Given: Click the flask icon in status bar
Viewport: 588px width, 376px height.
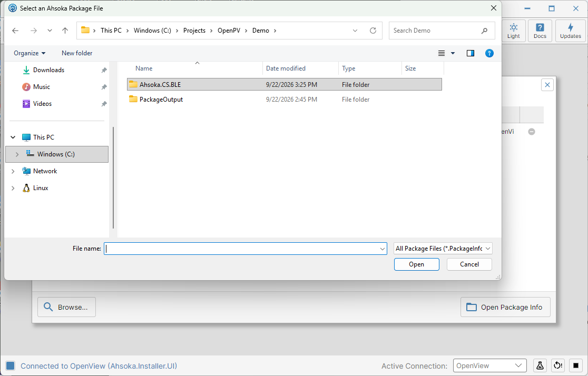Looking at the screenshot, I should (540, 365).
